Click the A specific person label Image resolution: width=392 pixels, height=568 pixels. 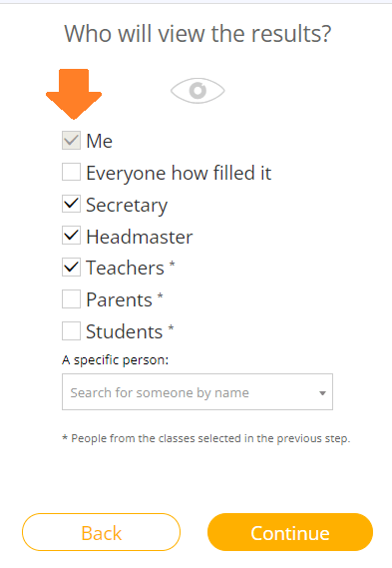[115, 360]
